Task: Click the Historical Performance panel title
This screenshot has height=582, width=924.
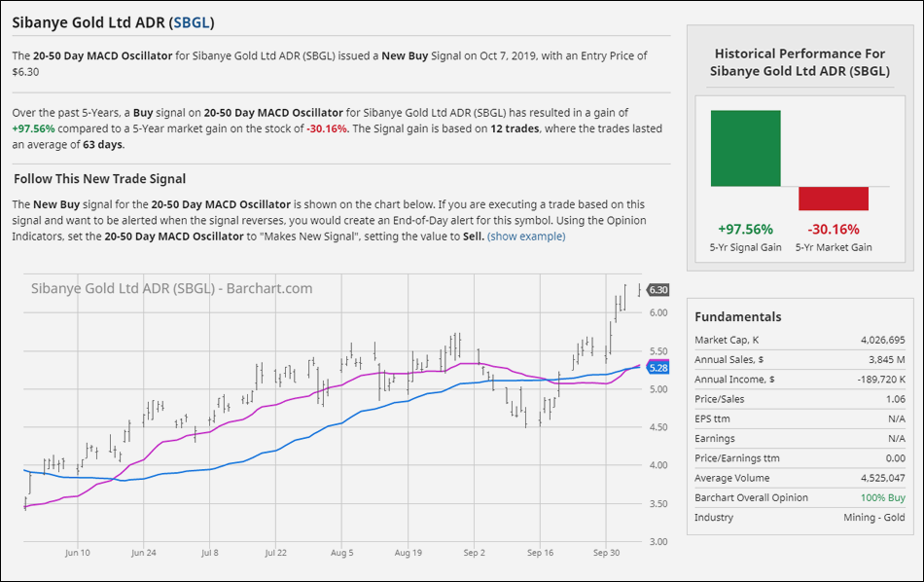Action: (800, 62)
